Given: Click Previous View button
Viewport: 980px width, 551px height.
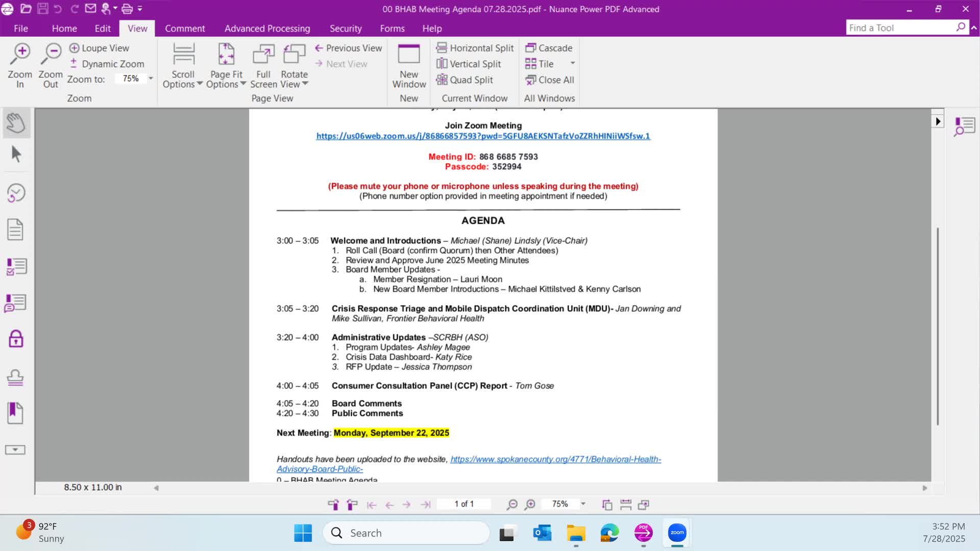Looking at the screenshot, I should 349,48.
